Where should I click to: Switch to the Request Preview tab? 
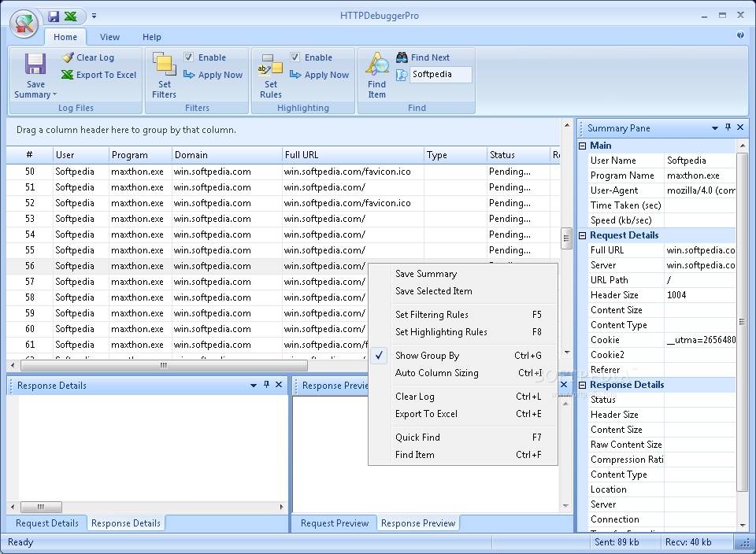click(335, 523)
